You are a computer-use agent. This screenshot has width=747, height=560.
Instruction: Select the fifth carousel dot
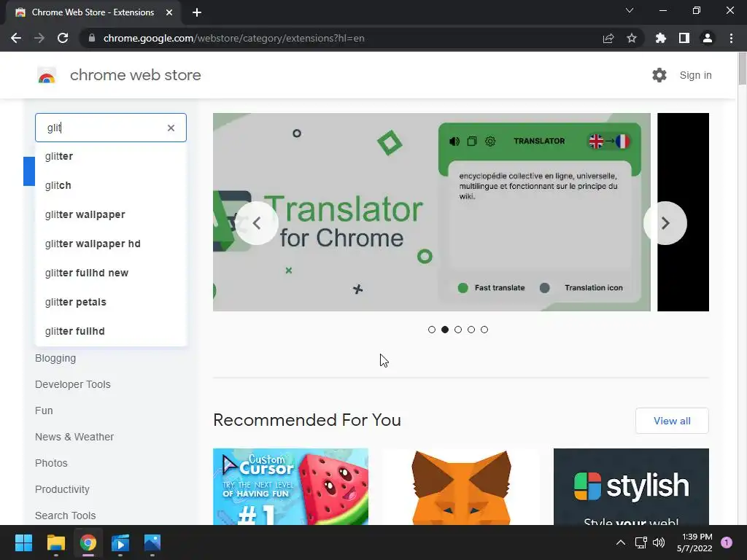[x=484, y=330]
